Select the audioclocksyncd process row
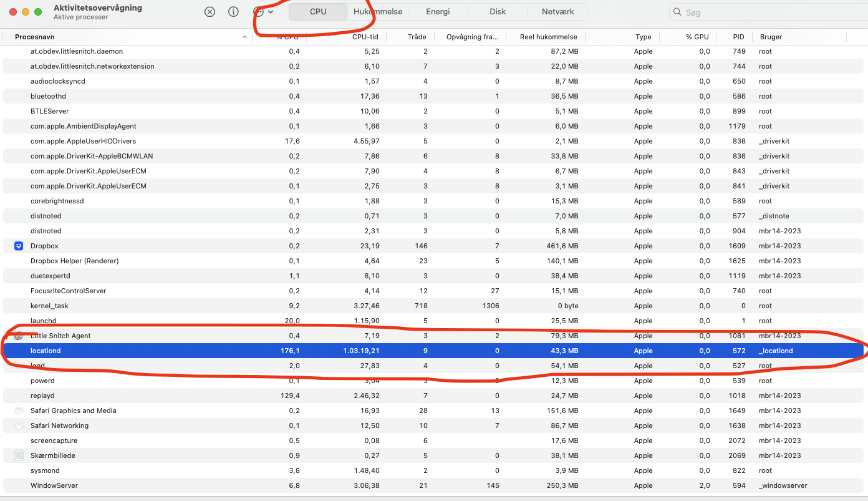Screen dimensions: 868x501 [x=434, y=81]
